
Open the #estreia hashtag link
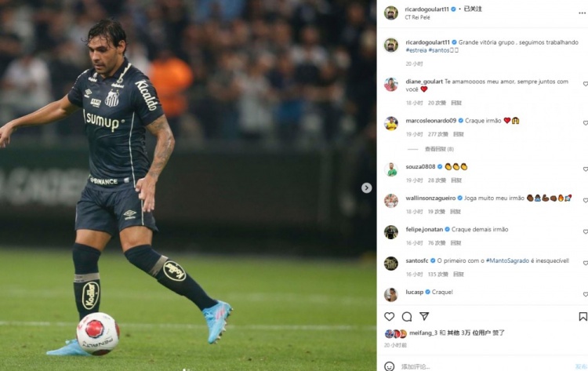416,50
